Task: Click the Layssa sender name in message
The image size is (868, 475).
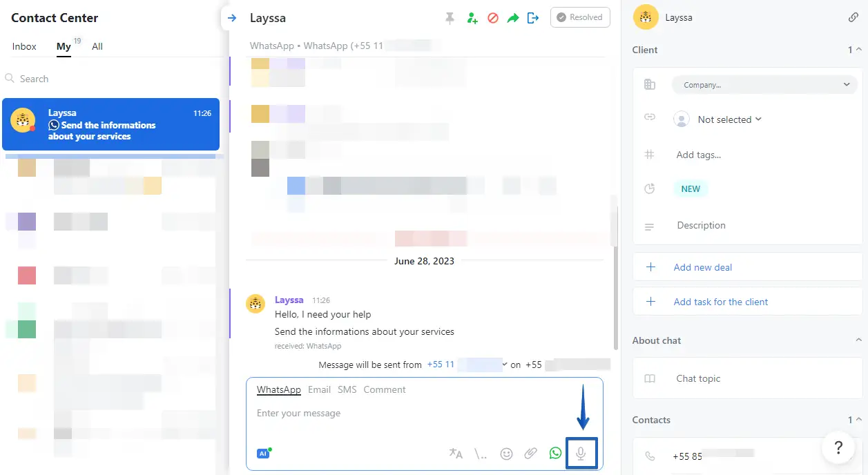Action: (289, 300)
